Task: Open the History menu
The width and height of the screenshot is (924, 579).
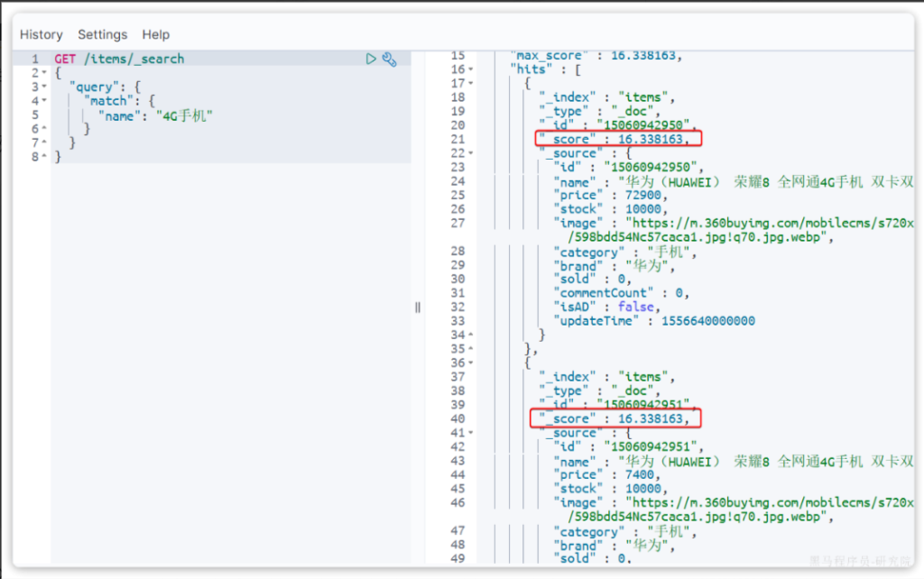Action: pos(42,34)
